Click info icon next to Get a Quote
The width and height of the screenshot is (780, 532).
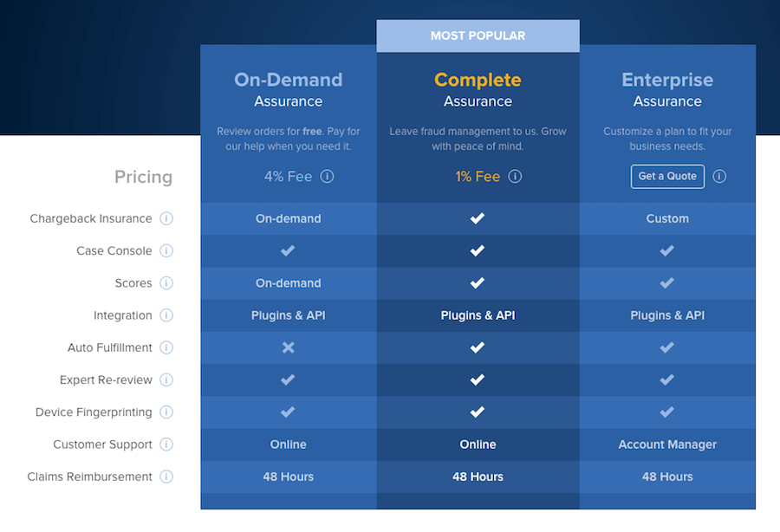point(719,177)
